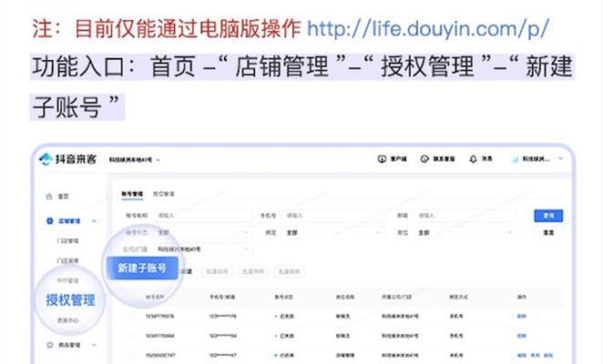Select 授权管理 in the sidebar
603x364 pixels.
coord(70,300)
